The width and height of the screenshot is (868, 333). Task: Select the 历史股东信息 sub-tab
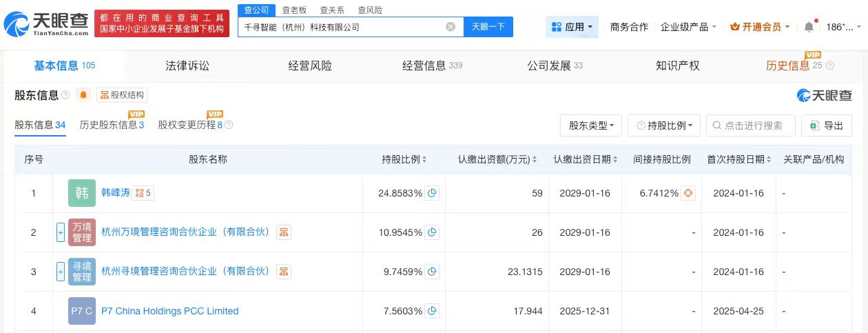pyautogui.click(x=112, y=125)
